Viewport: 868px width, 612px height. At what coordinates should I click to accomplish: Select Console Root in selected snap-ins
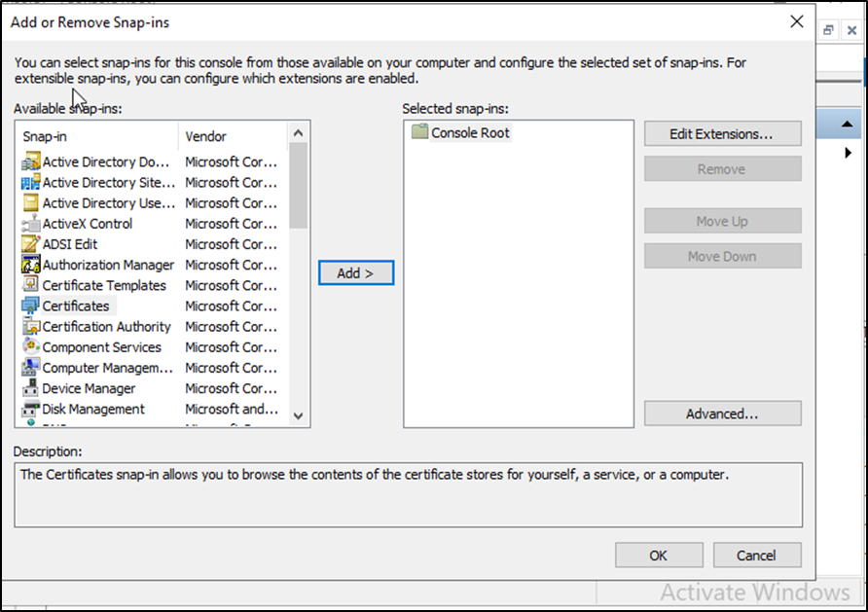pos(469,132)
